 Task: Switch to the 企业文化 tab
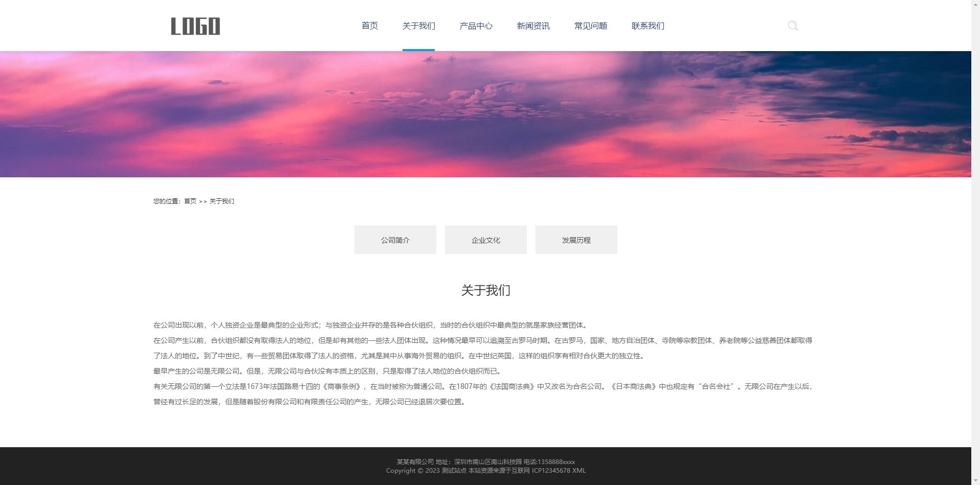(485, 240)
